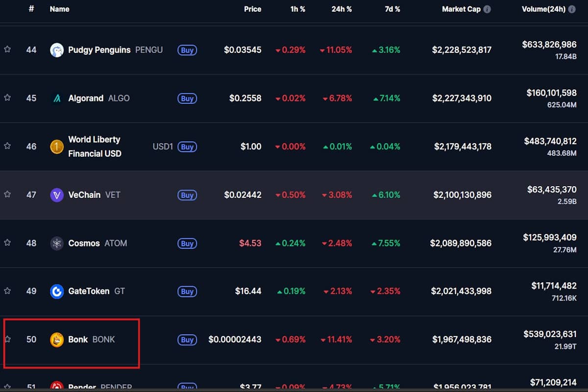Open GateToken coin page

tap(89, 292)
